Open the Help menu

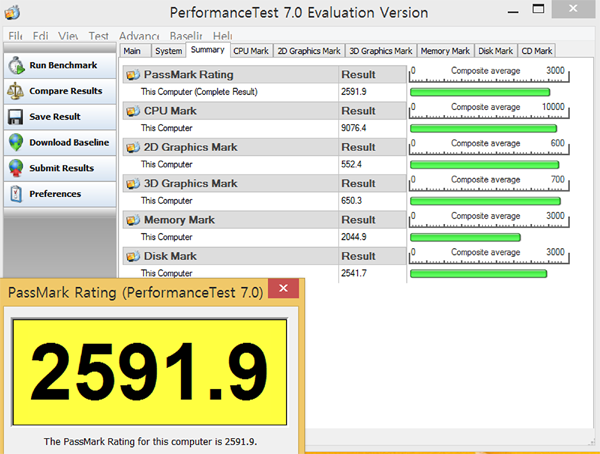[x=222, y=36]
